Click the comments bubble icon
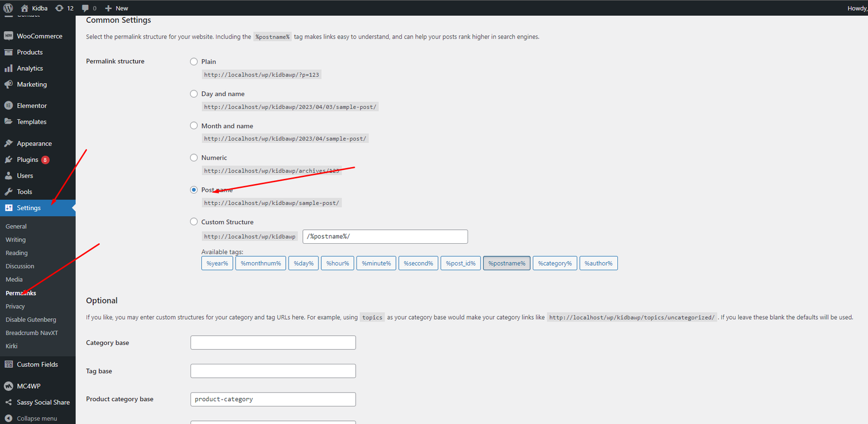This screenshot has height=424, width=868. [x=85, y=8]
